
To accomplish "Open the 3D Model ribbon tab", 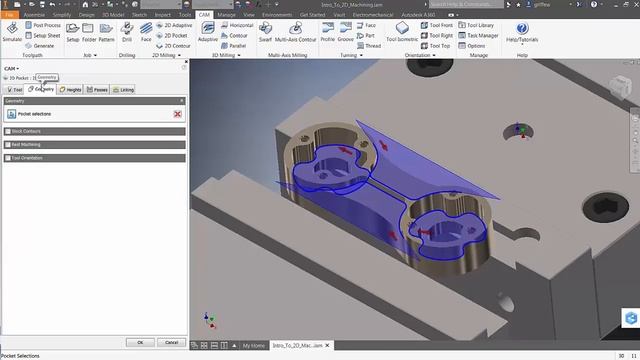I will (x=113, y=15).
